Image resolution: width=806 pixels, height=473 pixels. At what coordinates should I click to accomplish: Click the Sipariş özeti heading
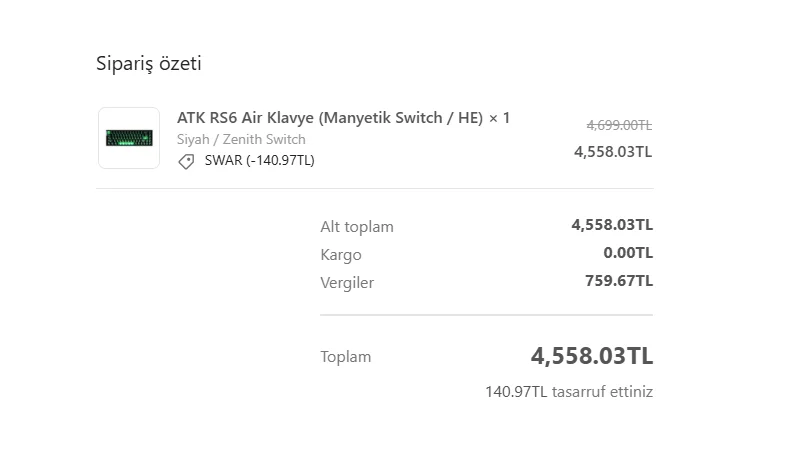149,64
